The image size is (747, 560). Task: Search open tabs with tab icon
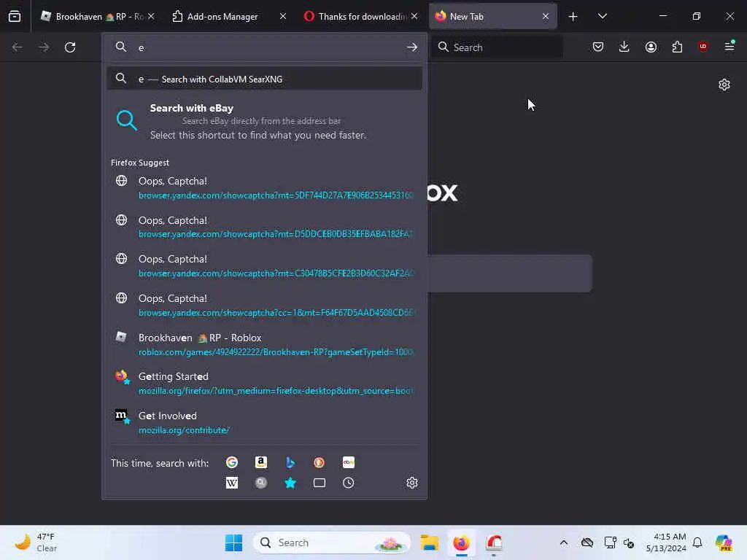click(x=320, y=483)
